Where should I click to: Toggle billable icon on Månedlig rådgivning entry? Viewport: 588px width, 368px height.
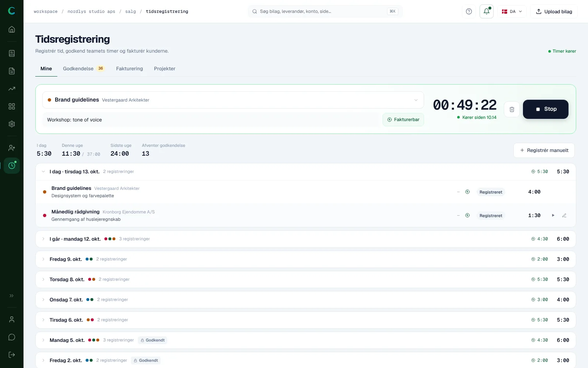(467, 215)
